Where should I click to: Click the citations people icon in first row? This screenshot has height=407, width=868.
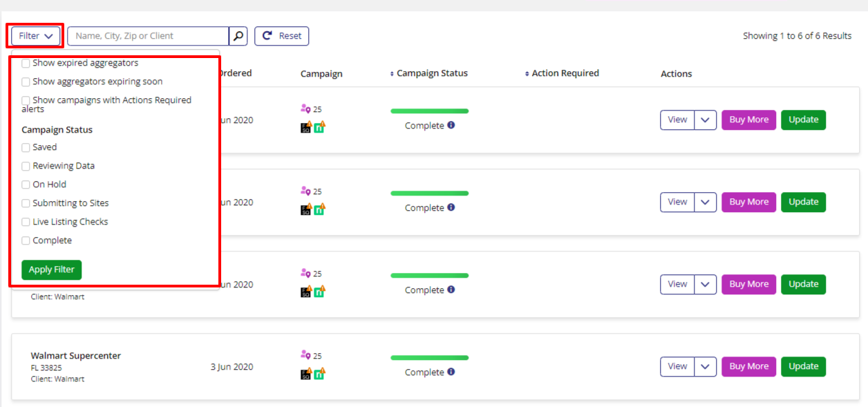tap(305, 108)
